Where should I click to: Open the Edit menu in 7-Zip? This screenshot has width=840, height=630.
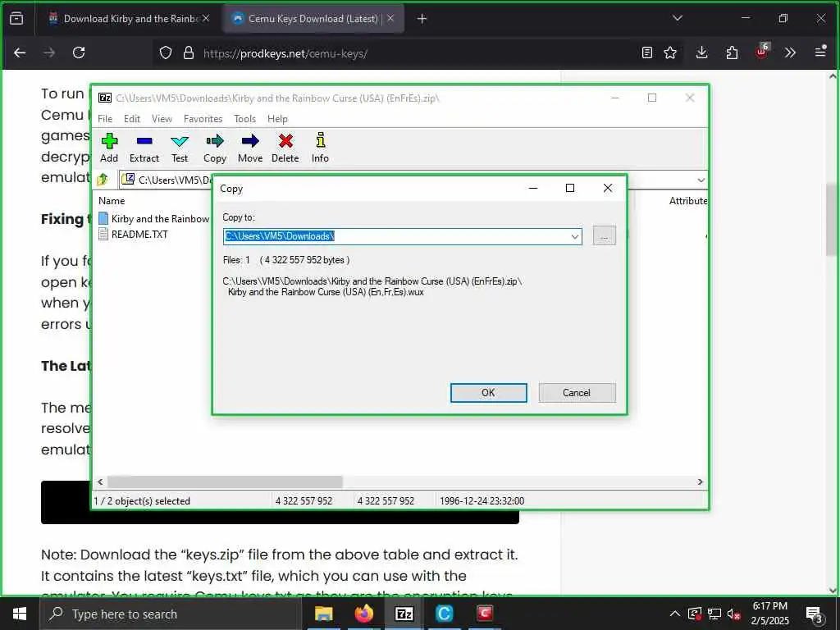[x=132, y=119]
